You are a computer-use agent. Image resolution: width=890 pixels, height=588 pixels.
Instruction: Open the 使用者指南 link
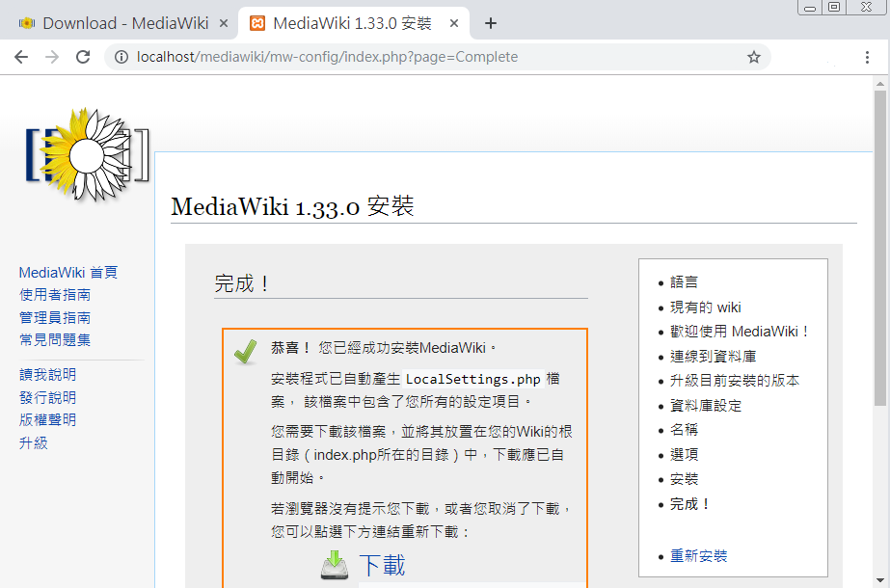click(55, 295)
